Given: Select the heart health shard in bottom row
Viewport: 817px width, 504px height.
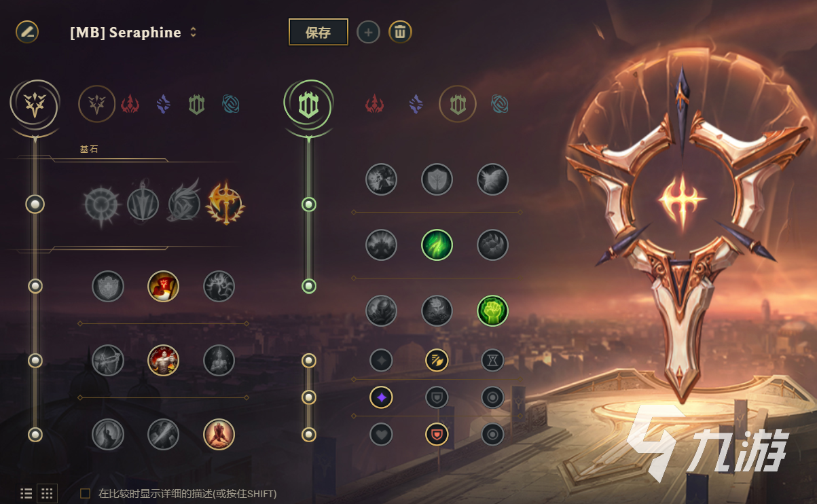Looking at the screenshot, I should 382,434.
